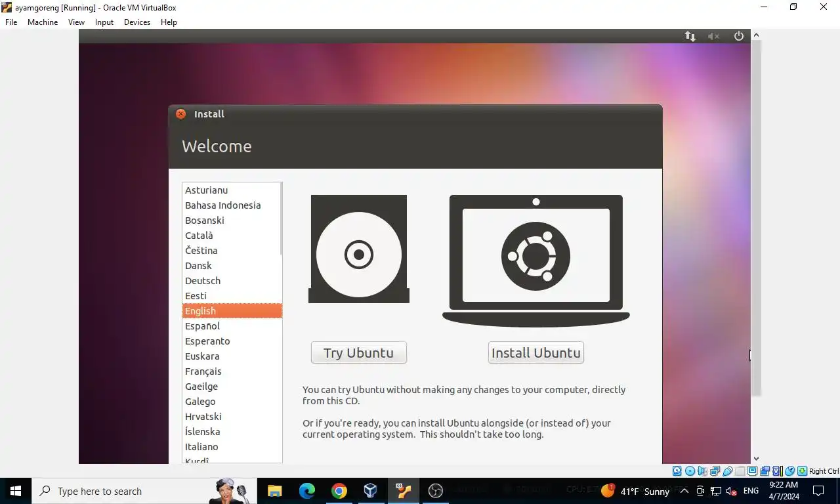Image resolution: width=840 pixels, height=504 pixels.
Task: Select Dansk language
Action: point(231,265)
